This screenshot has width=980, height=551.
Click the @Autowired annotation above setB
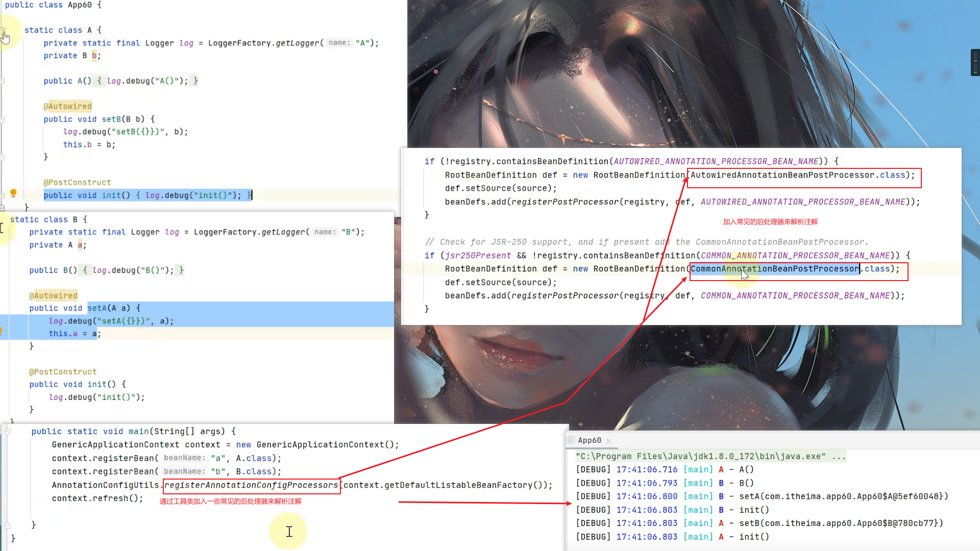tap(67, 106)
